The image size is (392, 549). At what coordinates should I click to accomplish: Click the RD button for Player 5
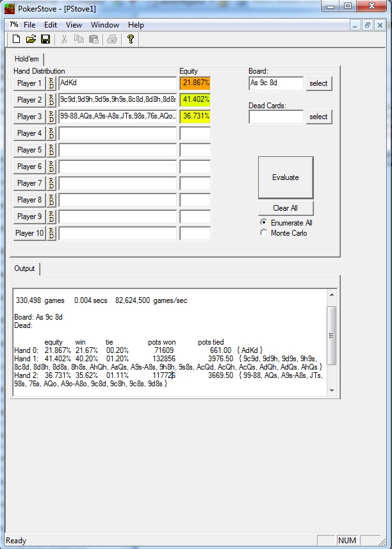(51, 150)
